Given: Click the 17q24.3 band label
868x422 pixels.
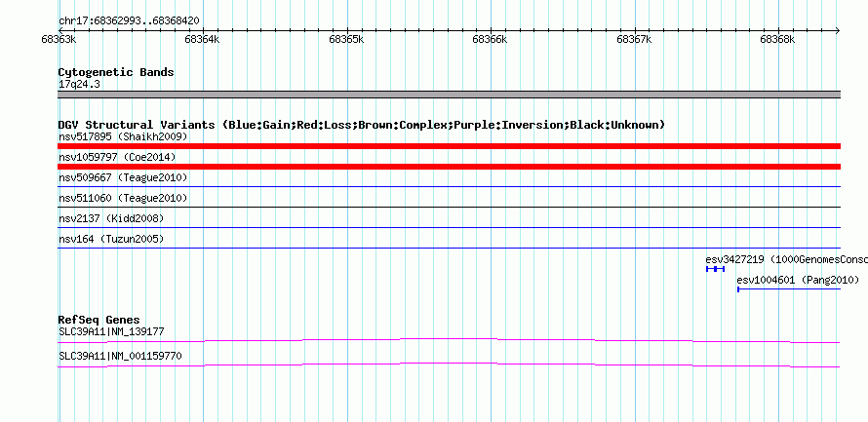Looking at the screenshot, I should pos(79,85).
